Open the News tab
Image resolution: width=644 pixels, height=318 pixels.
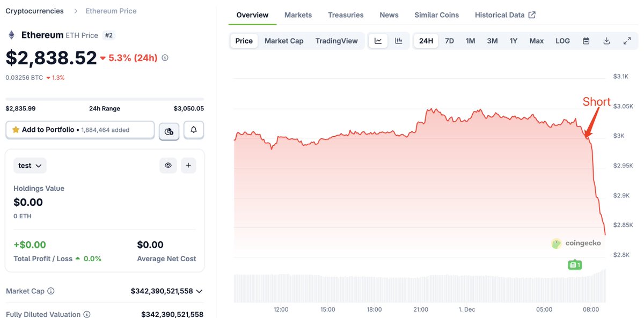coord(389,14)
